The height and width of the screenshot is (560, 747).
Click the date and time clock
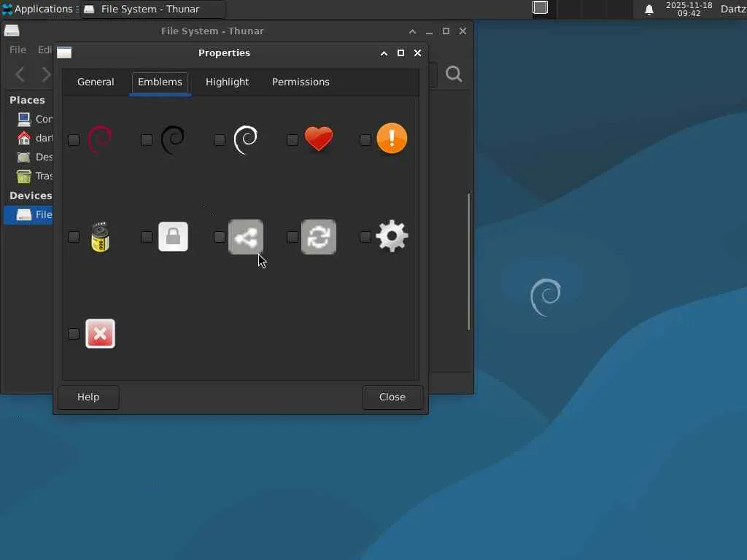689,9
